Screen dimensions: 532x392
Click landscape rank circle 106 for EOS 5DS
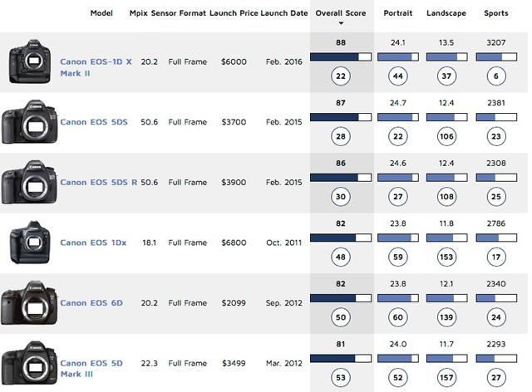pos(446,136)
